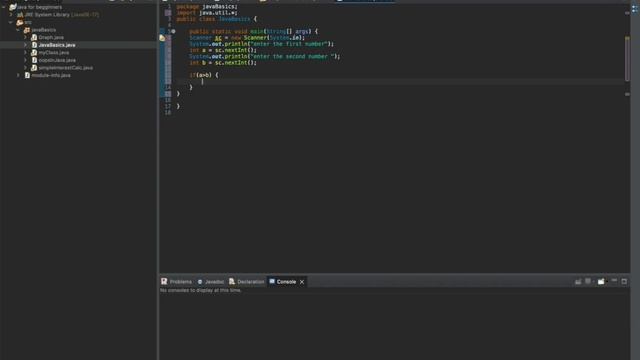
Task: Click the JRE System Library icon
Action: click(x=20, y=15)
